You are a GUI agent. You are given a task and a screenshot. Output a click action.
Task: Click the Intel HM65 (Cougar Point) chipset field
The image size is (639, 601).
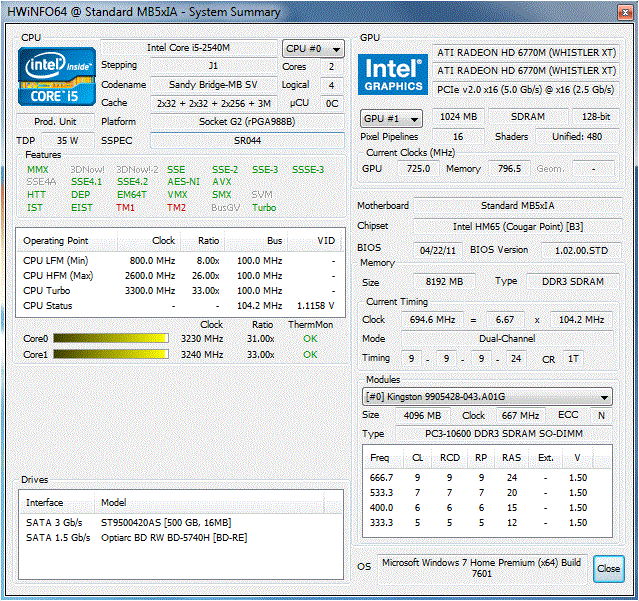[518, 227]
